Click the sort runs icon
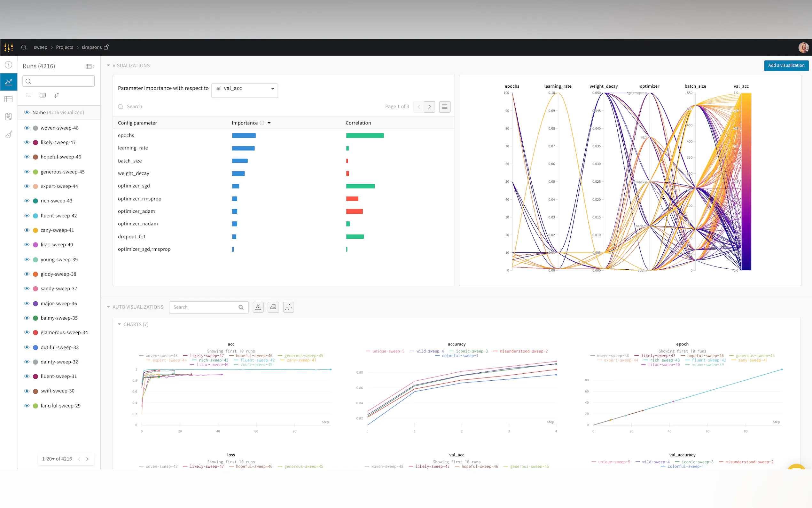 pos(56,95)
